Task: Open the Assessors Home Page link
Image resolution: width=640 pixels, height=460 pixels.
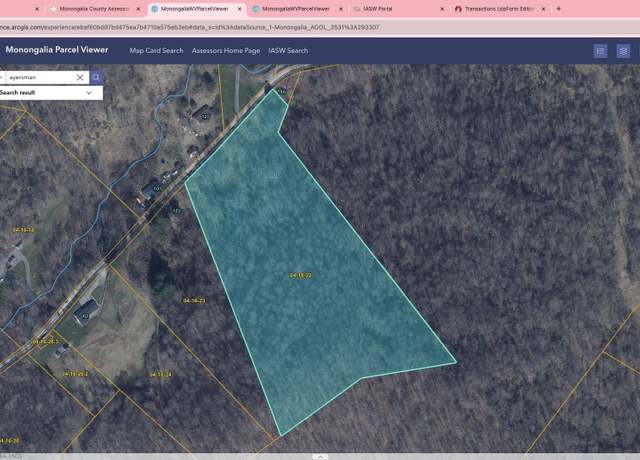Action: click(x=226, y=51)
